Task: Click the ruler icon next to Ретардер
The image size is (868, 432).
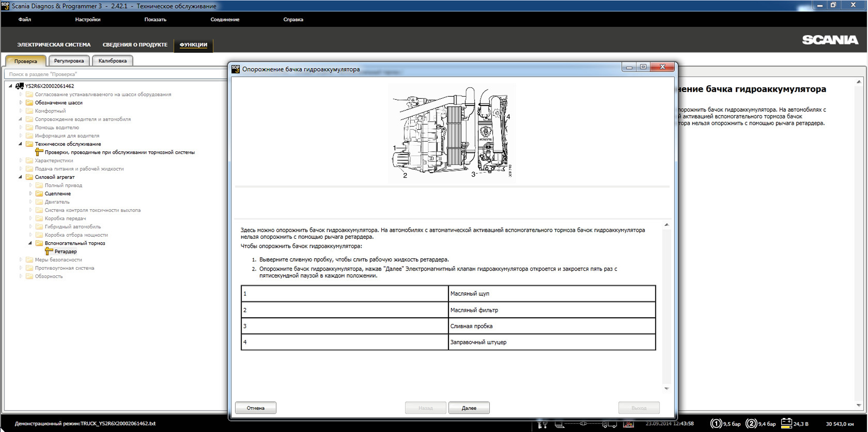Action: click(49, 251)
